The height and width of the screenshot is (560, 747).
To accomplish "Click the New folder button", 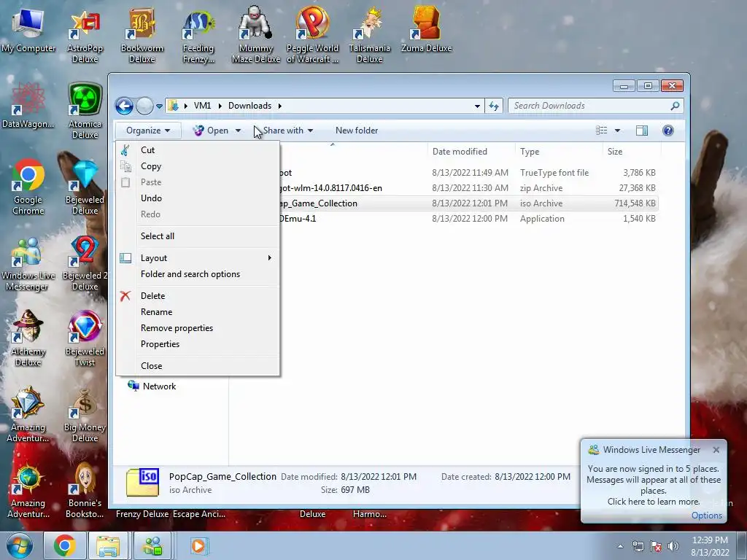I will click(356, 131).
